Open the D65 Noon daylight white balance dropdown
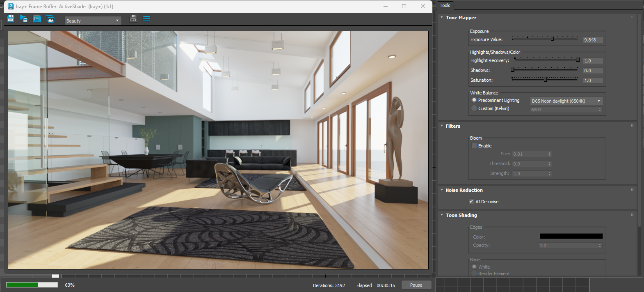This screenshot has height=292, width=644. coord(566,101)
